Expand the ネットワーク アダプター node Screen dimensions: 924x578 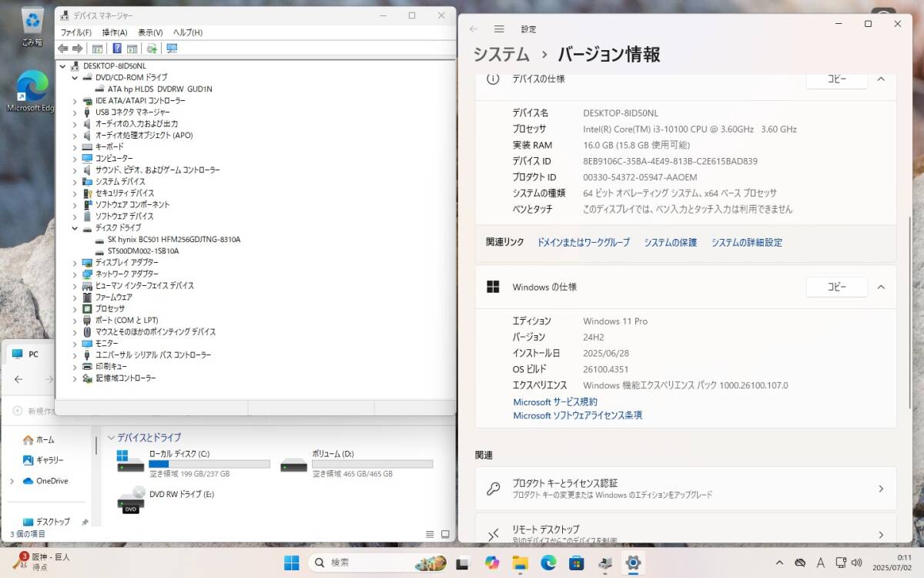[75, 274]
